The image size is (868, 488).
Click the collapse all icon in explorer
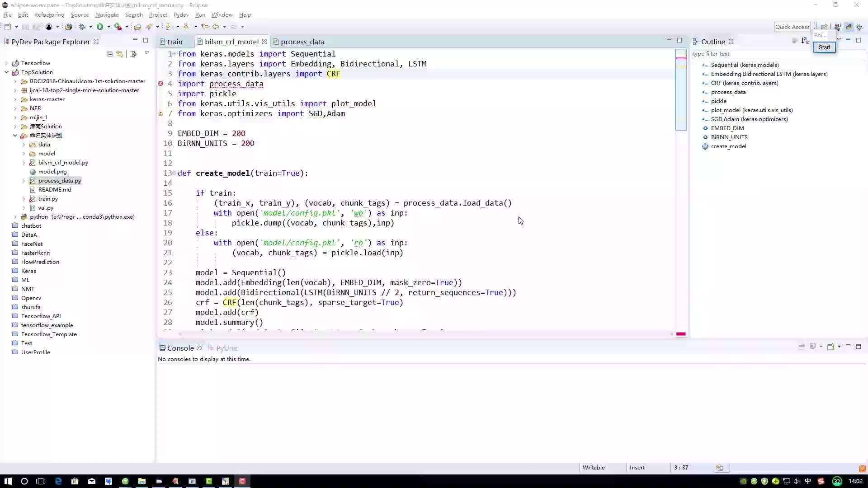[x=110, y=54]
